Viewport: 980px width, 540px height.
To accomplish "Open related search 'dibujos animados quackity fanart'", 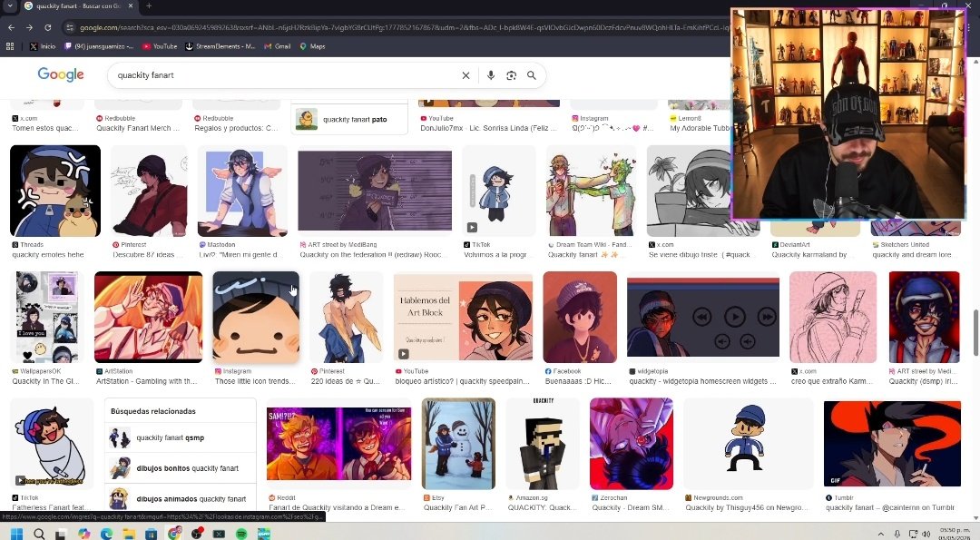I will [181, 499].
